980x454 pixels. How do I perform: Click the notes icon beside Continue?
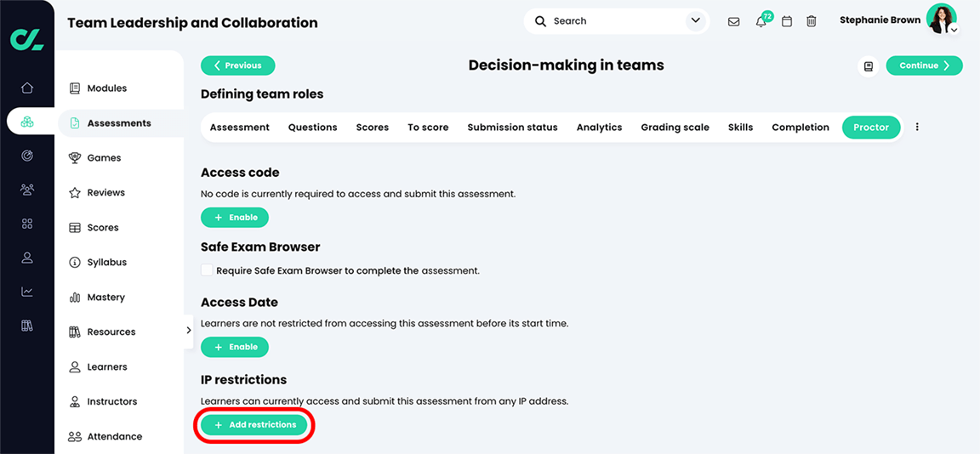(869, 66)
